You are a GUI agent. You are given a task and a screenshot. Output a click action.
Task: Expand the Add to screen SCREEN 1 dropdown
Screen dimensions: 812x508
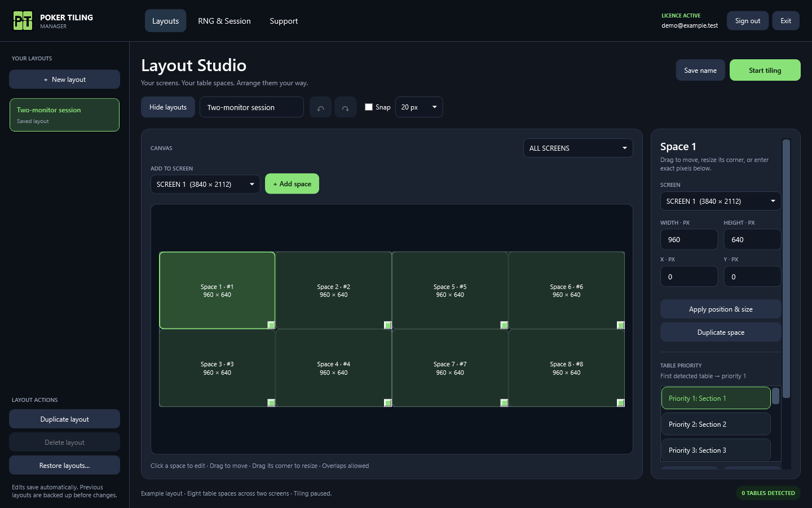pos(205,184)
